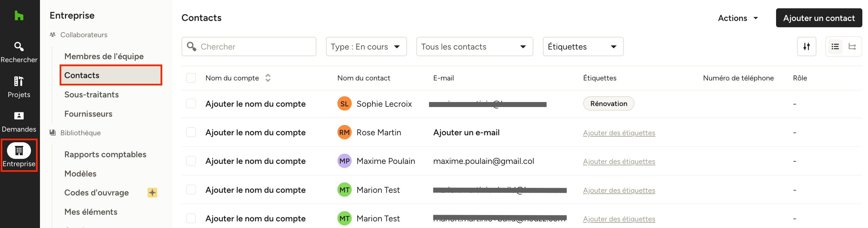Open the Sous-traitants menu item
This screenshot has height=228, width=868.
point(91,95)
